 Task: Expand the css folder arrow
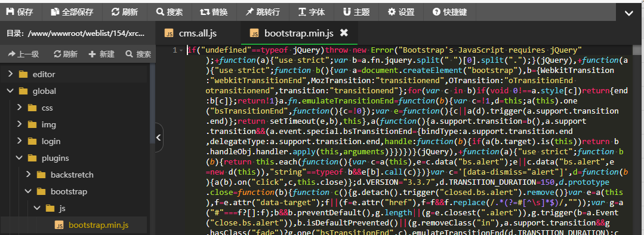tap(19, 108)
